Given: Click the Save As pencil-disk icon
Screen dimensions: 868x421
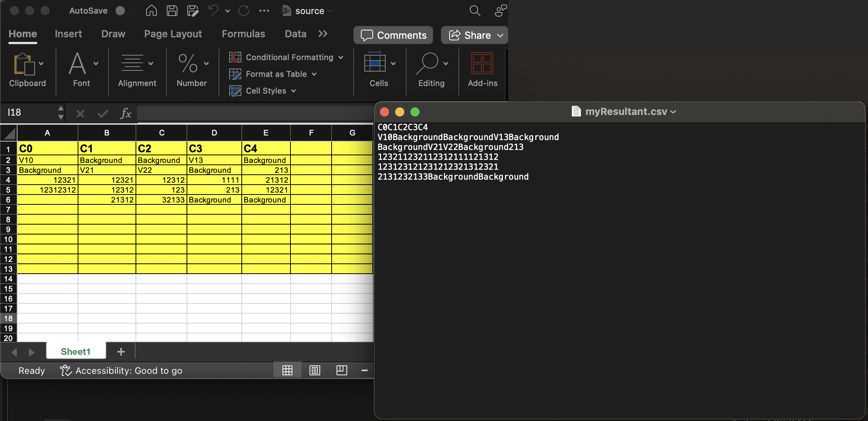Looking at the screenshot, I should 193,11.
